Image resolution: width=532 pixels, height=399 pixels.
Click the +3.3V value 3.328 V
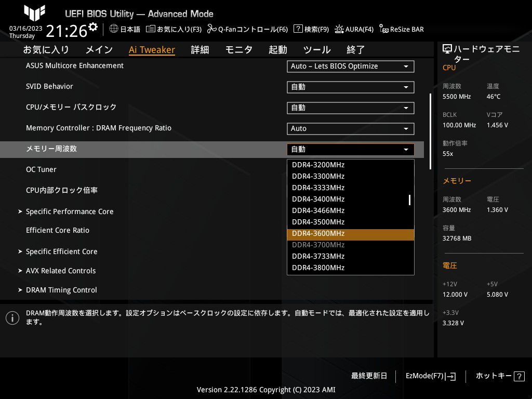[453, 323]
